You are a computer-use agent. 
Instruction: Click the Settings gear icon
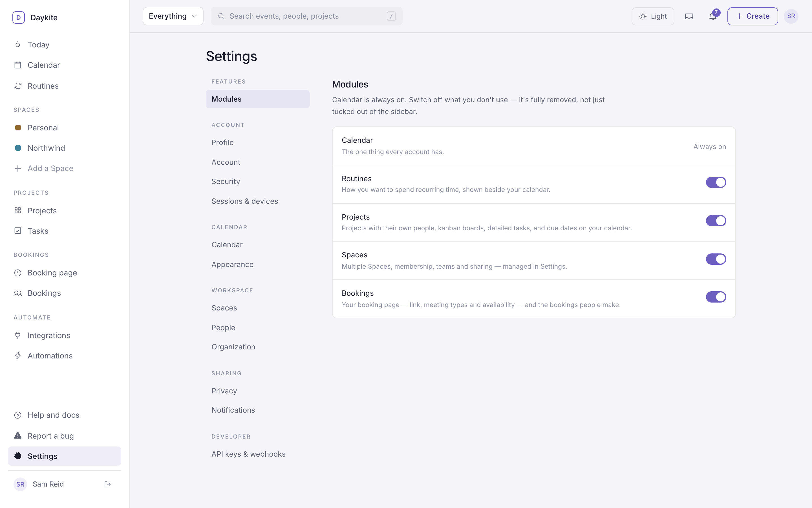(x=18, y=456)
